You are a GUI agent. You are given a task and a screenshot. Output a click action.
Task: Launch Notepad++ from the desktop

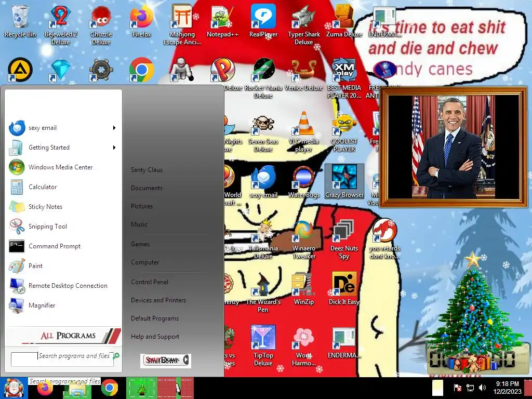click(222, 21)
